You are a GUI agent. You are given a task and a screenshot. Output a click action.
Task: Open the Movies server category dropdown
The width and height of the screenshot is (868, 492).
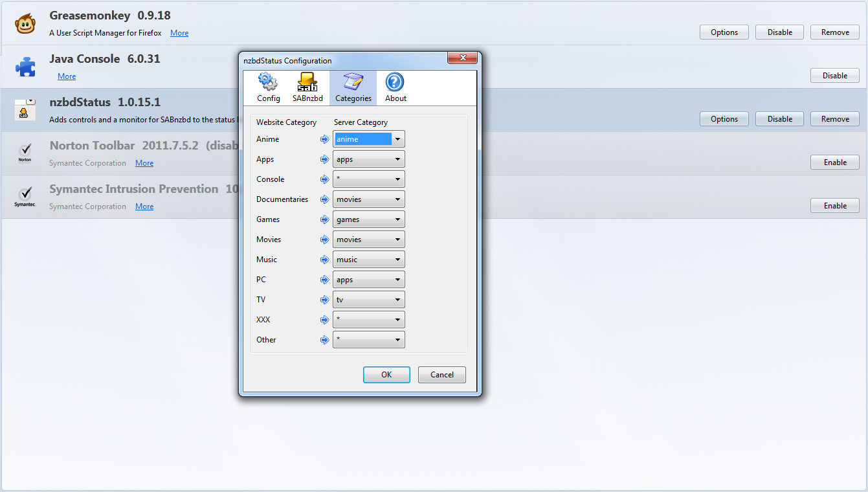(369, 240)
